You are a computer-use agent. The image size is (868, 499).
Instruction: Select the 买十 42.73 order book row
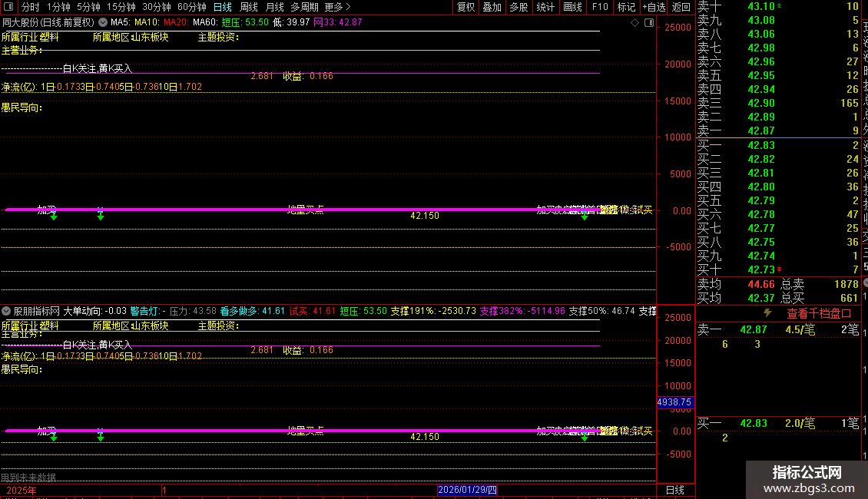pos(778,269)
